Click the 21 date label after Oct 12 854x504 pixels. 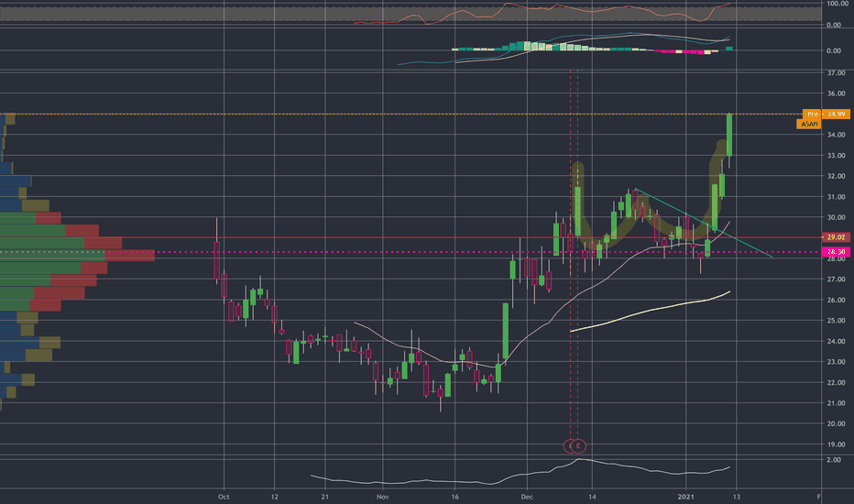pyautogui.click(x=324, y=497)
